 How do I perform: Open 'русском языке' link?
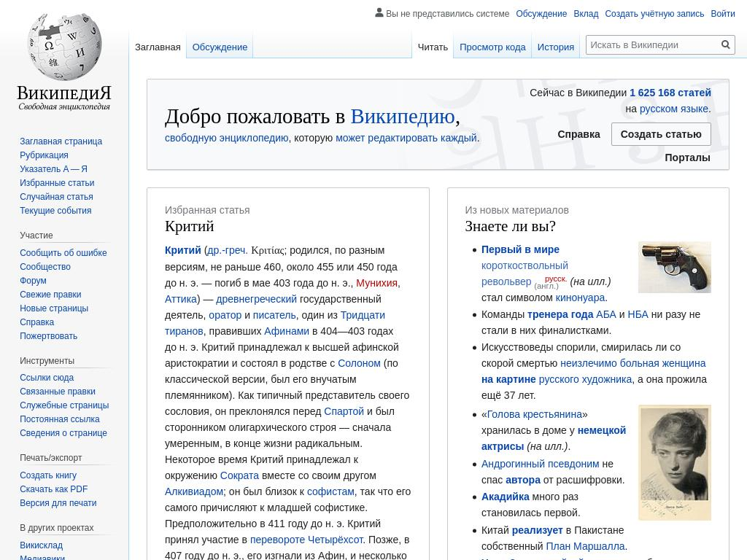673,109
